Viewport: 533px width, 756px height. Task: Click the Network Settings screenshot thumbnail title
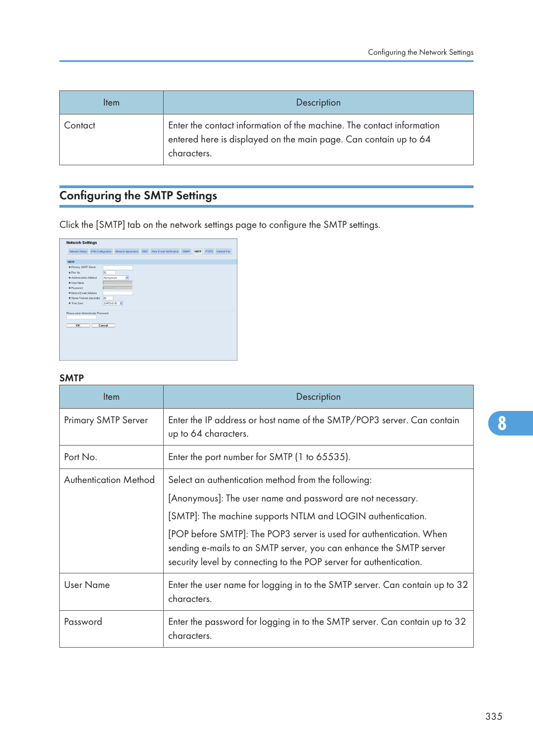click(x=82, y=243)
